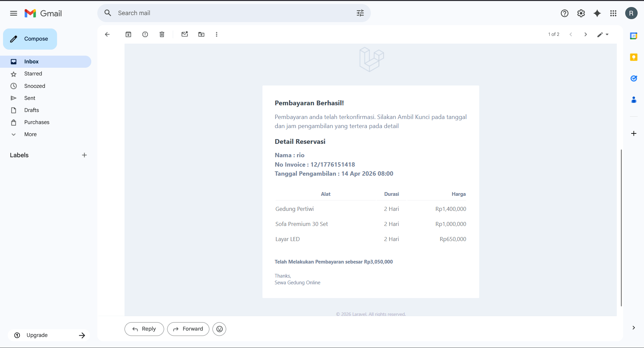Open Contacts side panel

tap(634, 100)
